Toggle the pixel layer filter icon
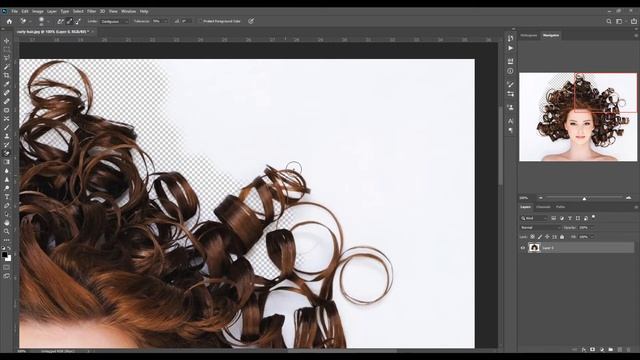640x360 pixels. click(554, 218)
